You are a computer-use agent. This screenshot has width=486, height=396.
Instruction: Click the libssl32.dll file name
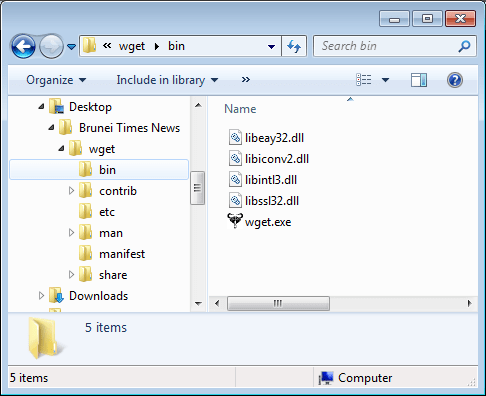[272, 201]
